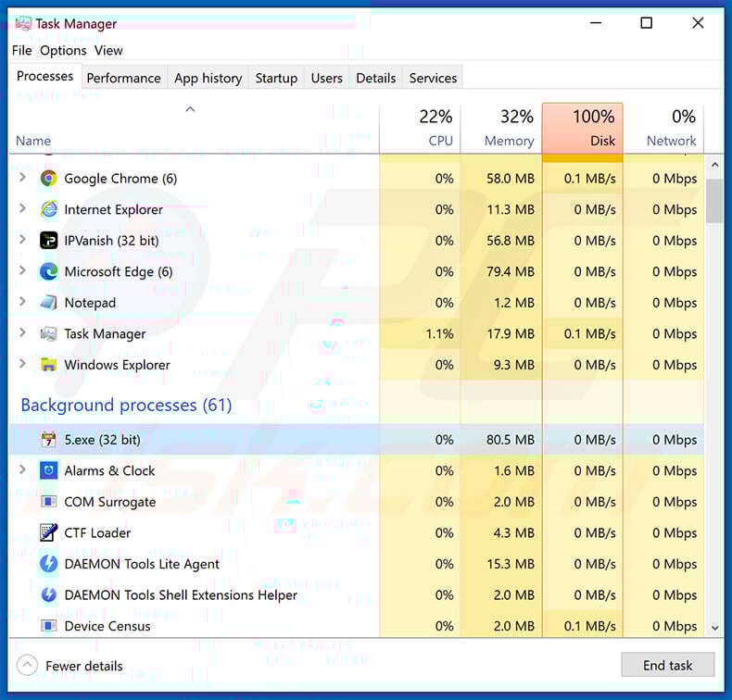Image resolution: width=732 pixels, height=700 pixels.
Task: Click the Task Manager title bar icon
Action: click(23, 23)
